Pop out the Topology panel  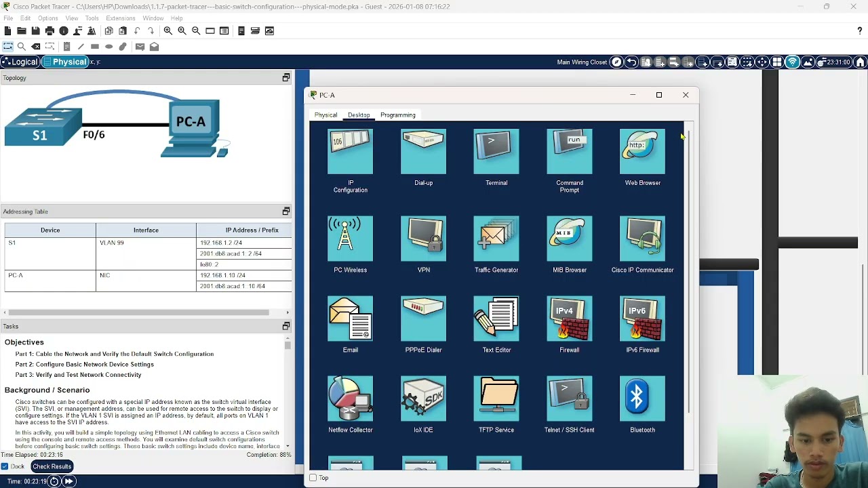pyautogui.click(x=286, y=78)
